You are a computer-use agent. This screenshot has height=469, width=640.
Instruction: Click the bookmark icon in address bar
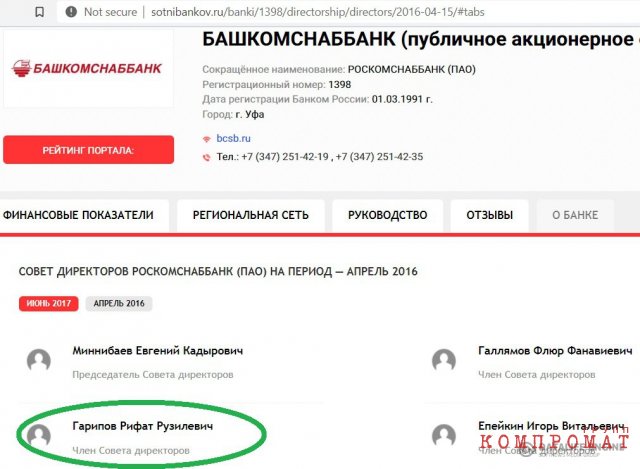coord(40,12)
